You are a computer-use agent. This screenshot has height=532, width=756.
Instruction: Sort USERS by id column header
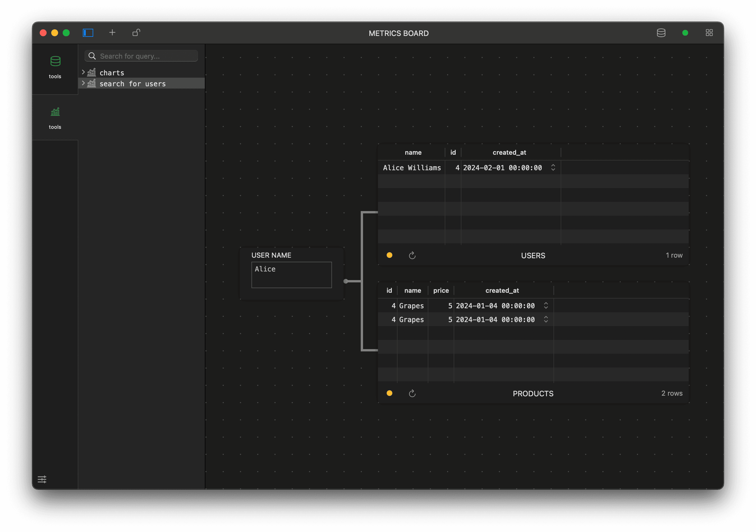coord(453,152)
